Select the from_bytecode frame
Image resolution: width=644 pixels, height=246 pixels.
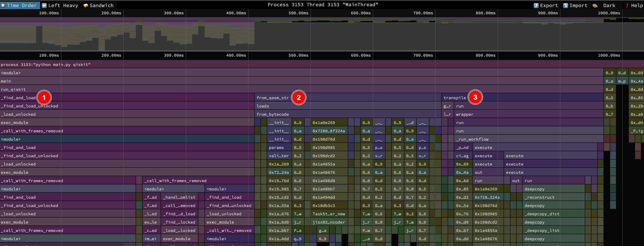[x=273, y=114]
